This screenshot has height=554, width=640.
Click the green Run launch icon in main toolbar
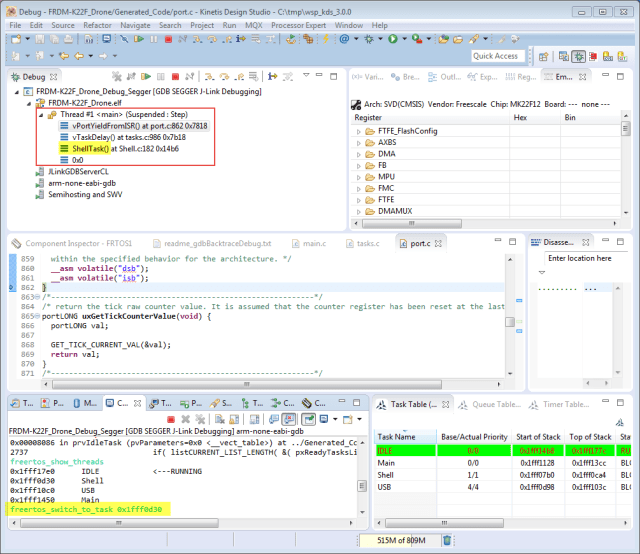point(393,39)
